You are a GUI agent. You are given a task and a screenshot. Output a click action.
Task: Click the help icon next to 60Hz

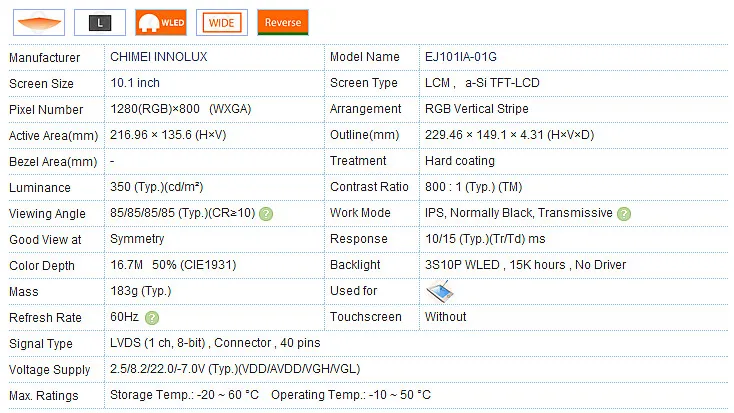152,318
